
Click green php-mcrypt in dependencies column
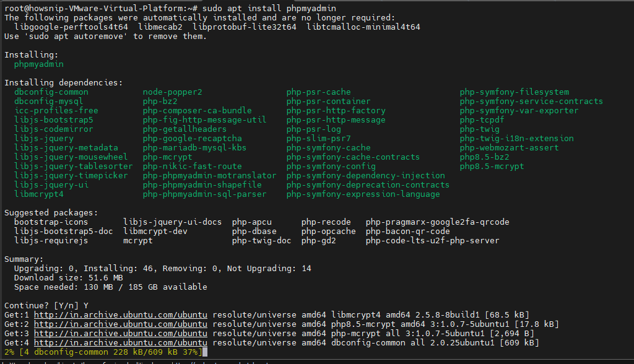tap(167, 157)
